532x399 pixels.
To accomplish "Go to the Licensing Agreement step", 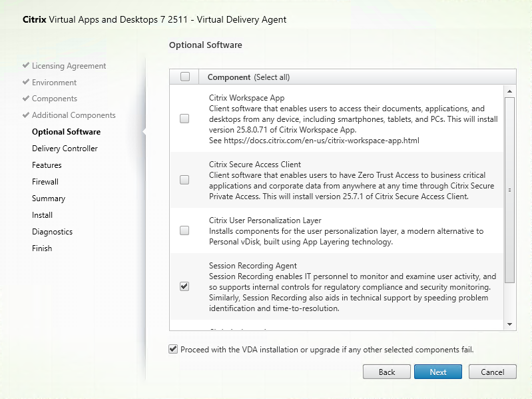I will pyautogui.click(x=69, y=66).
